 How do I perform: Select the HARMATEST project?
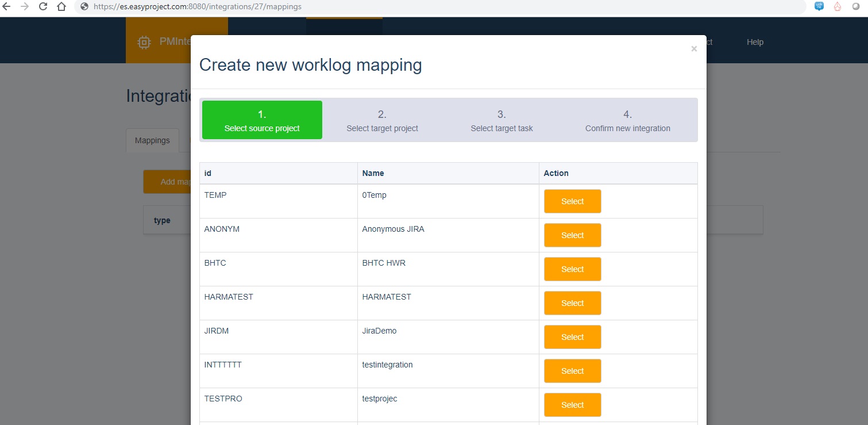pos(572,303)
